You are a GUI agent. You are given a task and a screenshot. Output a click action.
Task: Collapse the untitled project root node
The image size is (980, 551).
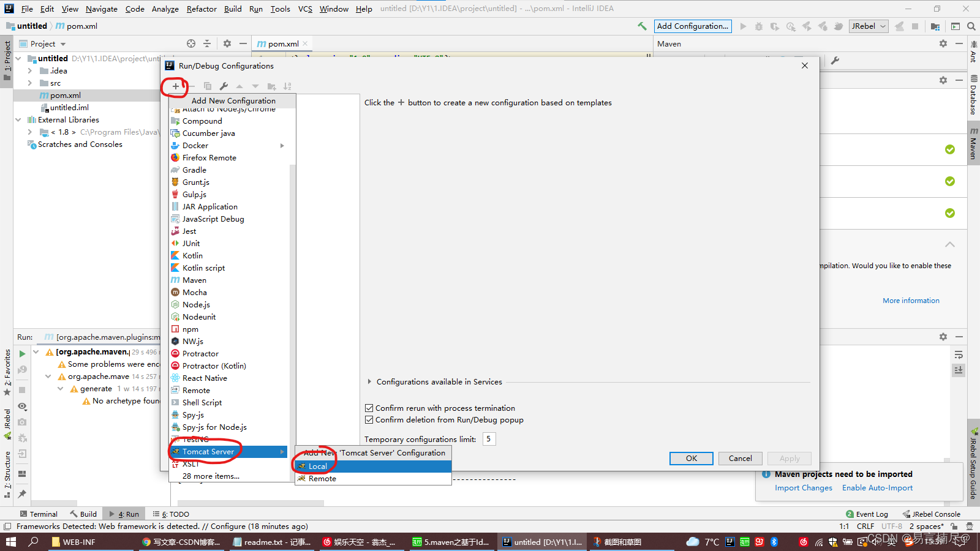(x=18, y=59)
